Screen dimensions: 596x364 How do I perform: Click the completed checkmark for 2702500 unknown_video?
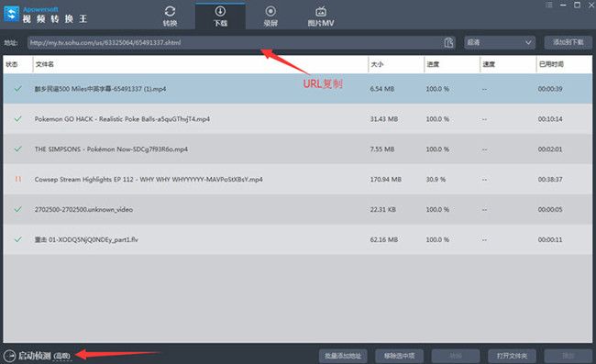point(17,209)
